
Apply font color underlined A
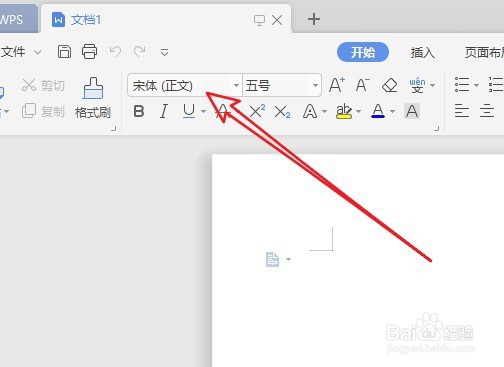point(378,111)
